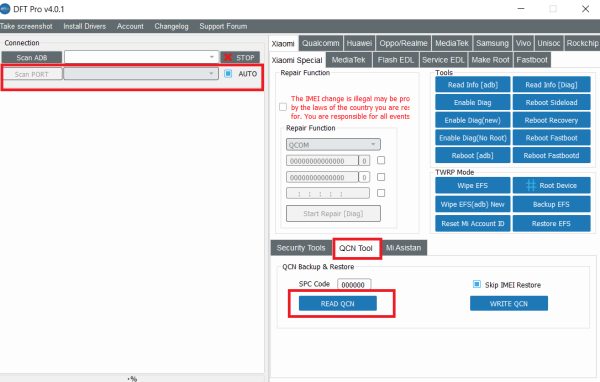The height and width of the screenshot is (382, 600).
Task: Click Reboot [adb] button
Action: coord(473,155)
